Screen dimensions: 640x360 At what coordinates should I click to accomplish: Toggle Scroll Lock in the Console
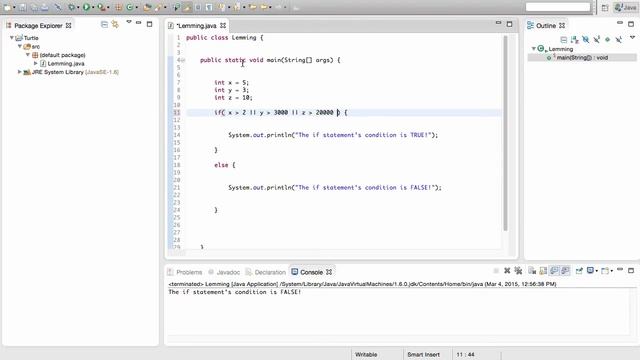[543, 271]
